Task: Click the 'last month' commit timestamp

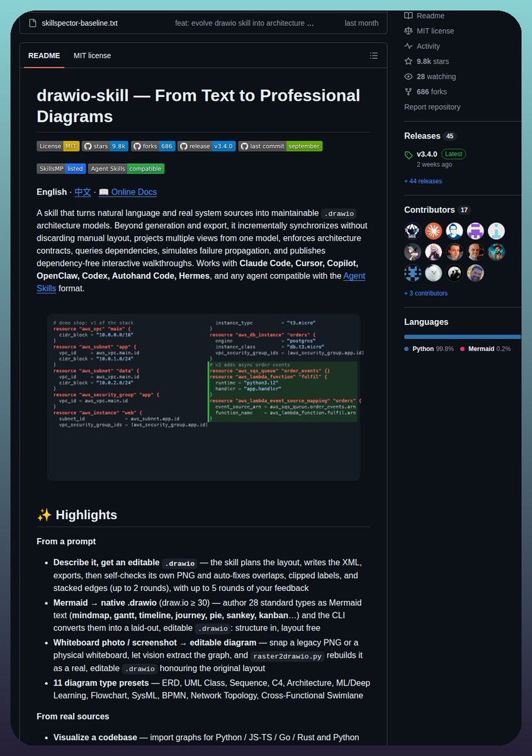Action: [361, 23]
